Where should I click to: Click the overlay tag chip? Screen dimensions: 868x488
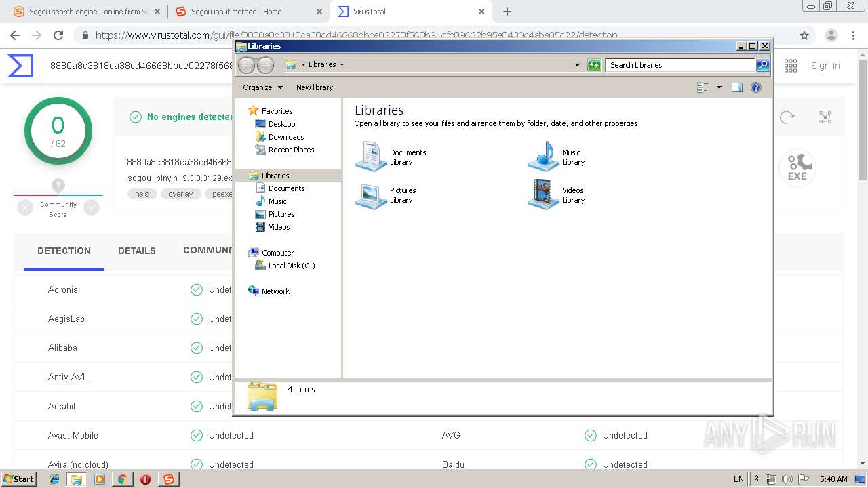[180, 194]
